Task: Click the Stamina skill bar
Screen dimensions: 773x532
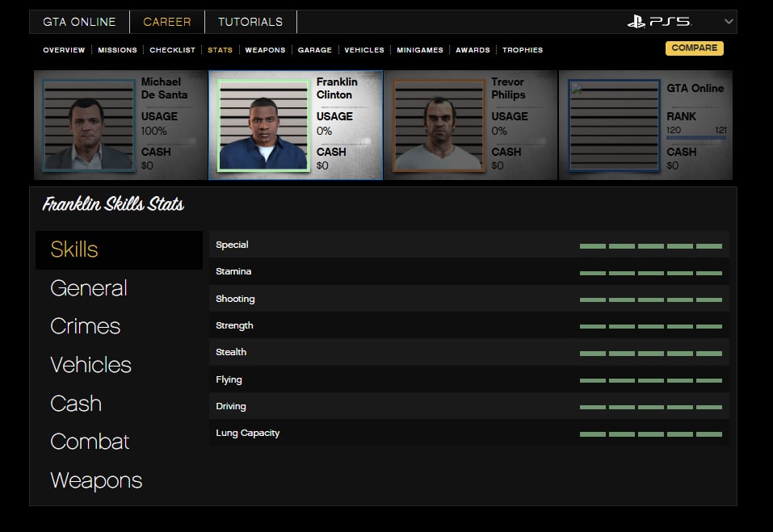Action: point(651,273)
